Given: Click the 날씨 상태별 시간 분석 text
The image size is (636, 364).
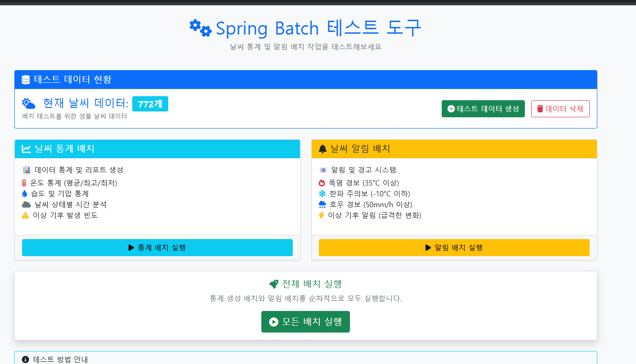Looking at the screenshot, I should [71, 204].
